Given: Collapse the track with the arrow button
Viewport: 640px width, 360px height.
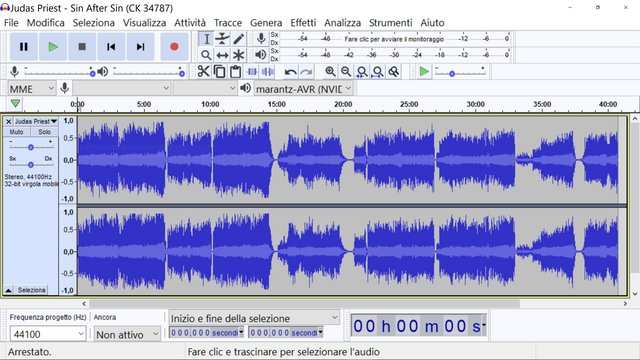Looking at the screenshot, I should click(8, 290).
